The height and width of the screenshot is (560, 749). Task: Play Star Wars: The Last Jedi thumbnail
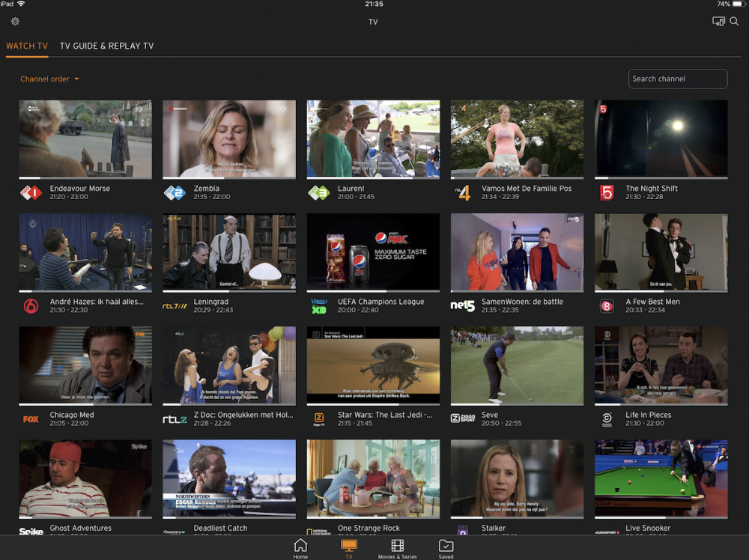373,365
